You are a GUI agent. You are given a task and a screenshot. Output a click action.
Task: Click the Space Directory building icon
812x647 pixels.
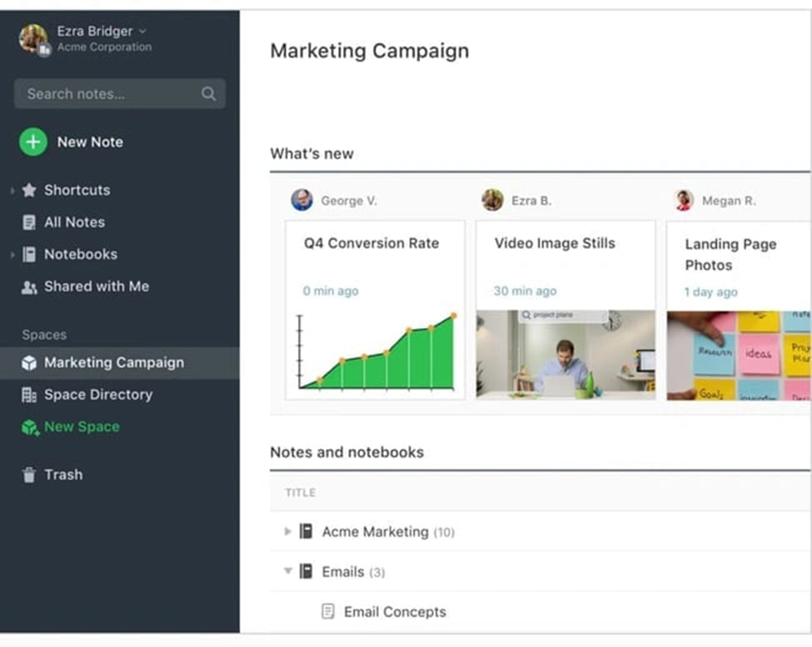coord(29,395)
